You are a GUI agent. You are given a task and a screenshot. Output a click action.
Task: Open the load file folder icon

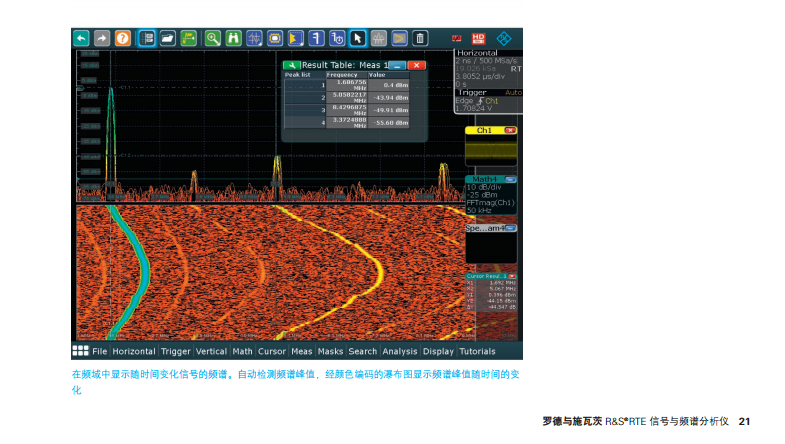pos(167,39)
